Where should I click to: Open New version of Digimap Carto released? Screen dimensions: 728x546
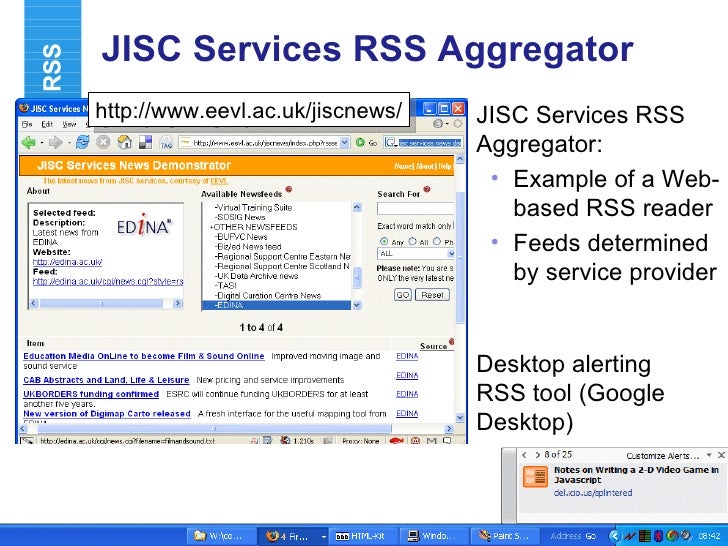pos(107,413)
